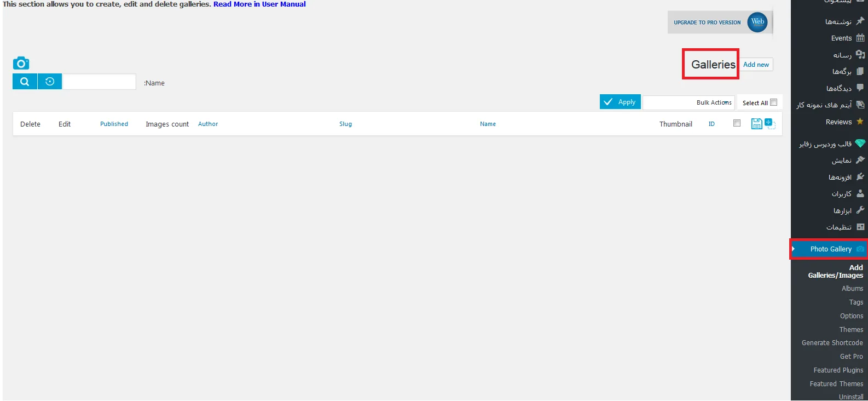Click the media icon beside رسانه
868x401 pixels.
pos(860,54)
